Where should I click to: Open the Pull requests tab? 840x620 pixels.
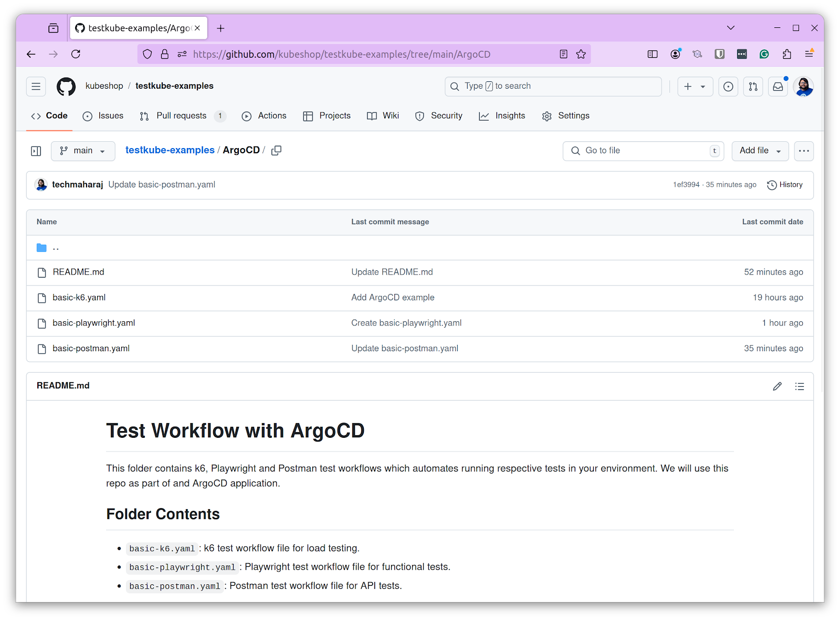(x=182, y=116)
